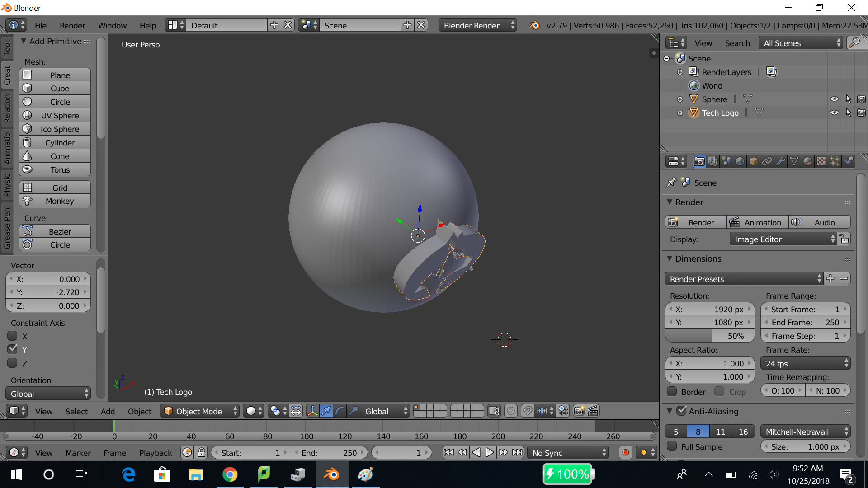The width and height of the screenshot is (868, 488).
Task: Enable the rotate manipulator arc icon
Action: pos(340,411)
